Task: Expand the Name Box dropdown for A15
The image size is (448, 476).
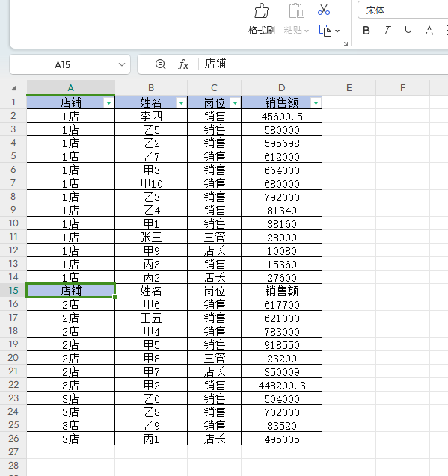Action: (122, 64)
